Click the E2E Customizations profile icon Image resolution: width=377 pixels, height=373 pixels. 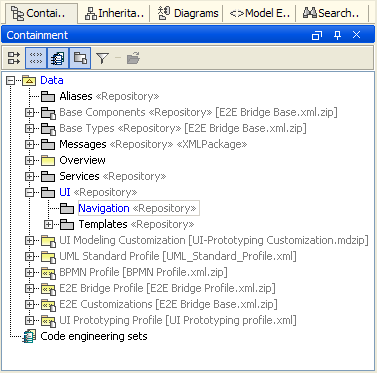pos(48,305)
